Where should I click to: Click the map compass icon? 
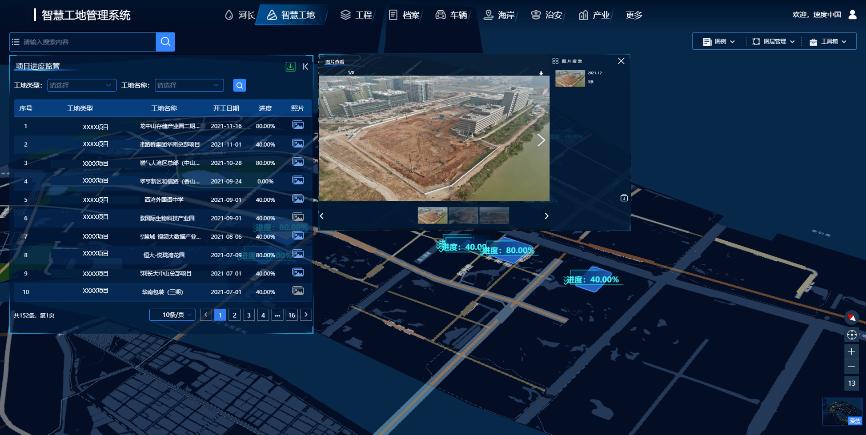click(851, 317)
